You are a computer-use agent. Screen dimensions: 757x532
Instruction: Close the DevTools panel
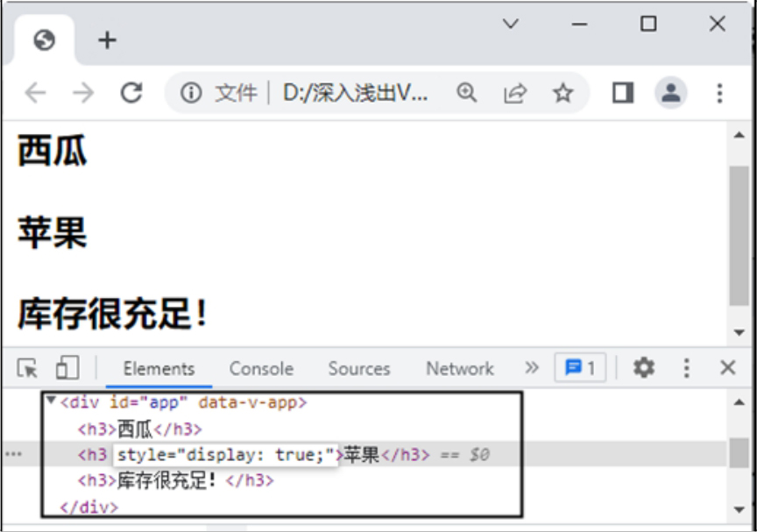(727, 368)
